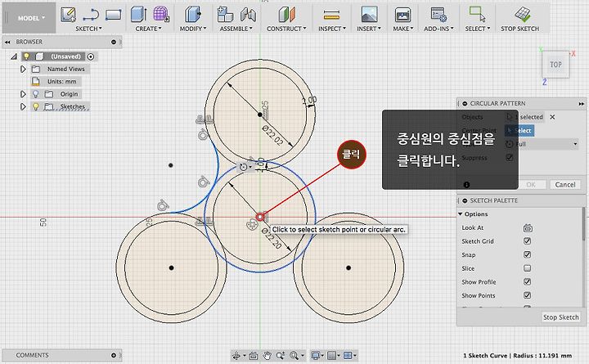This screenshot has height=364, width=589.
Task: Toggle the root component lightbulb visibility
Action: tap(26, 56)
